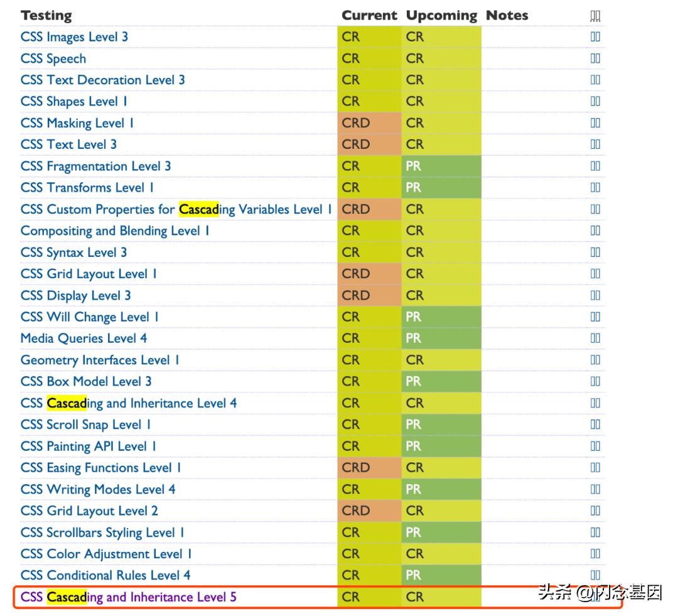
Task: Open CSS Writing Modes Level 4 link
Action: coord(98,489)
